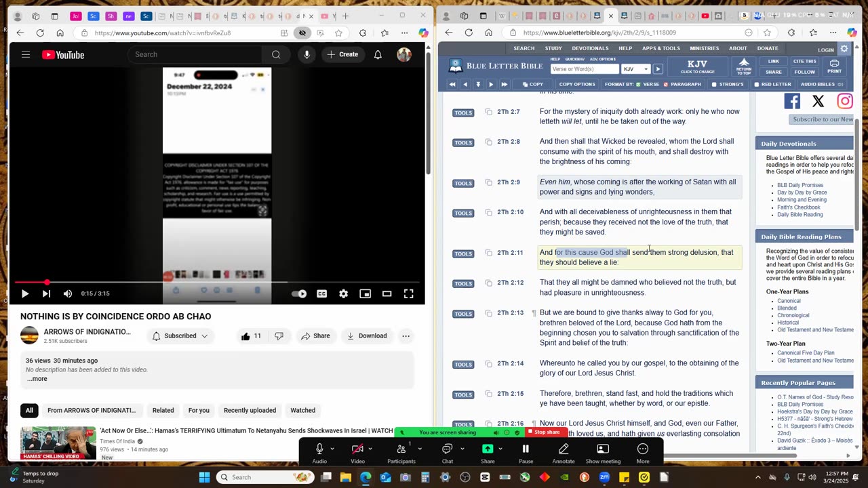Copy verse 2Th 2:9 icon

[488, 182]
